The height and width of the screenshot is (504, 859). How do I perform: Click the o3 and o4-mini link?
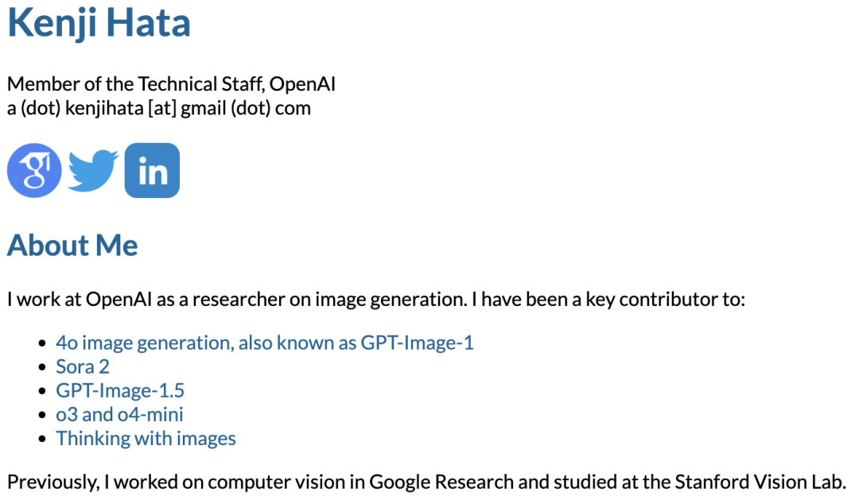click(x=119, y=415)
